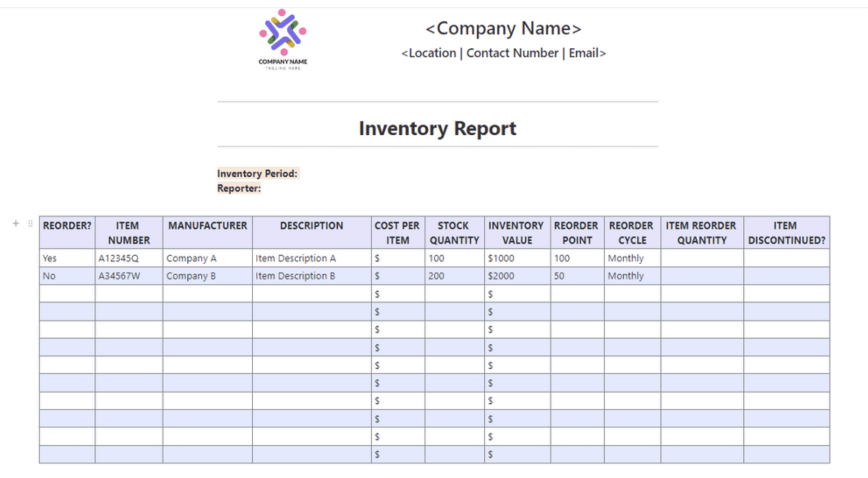The height and width of the screenshot is (478, 868).
Task: Place cursor after Reporter label
Action: [x=261, y=188]
